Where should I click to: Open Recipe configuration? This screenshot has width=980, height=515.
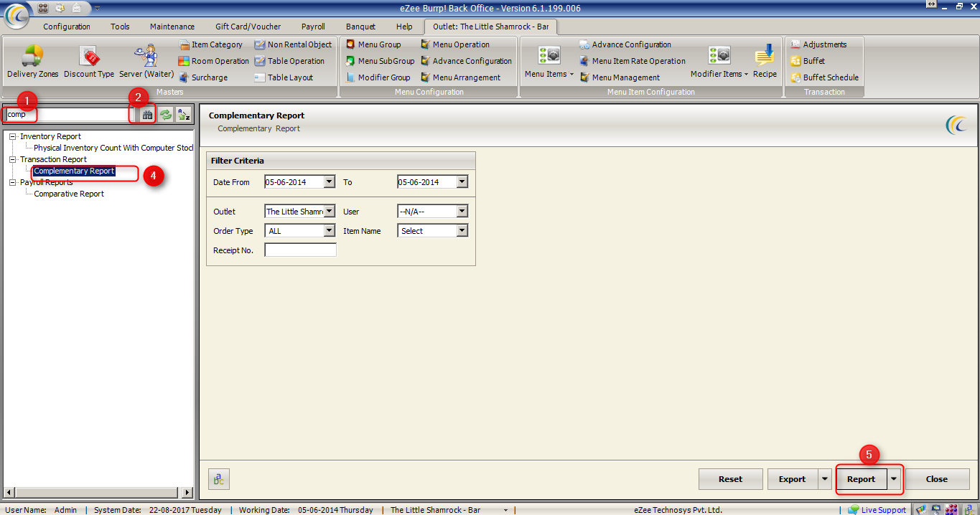(x=765, y=62)
